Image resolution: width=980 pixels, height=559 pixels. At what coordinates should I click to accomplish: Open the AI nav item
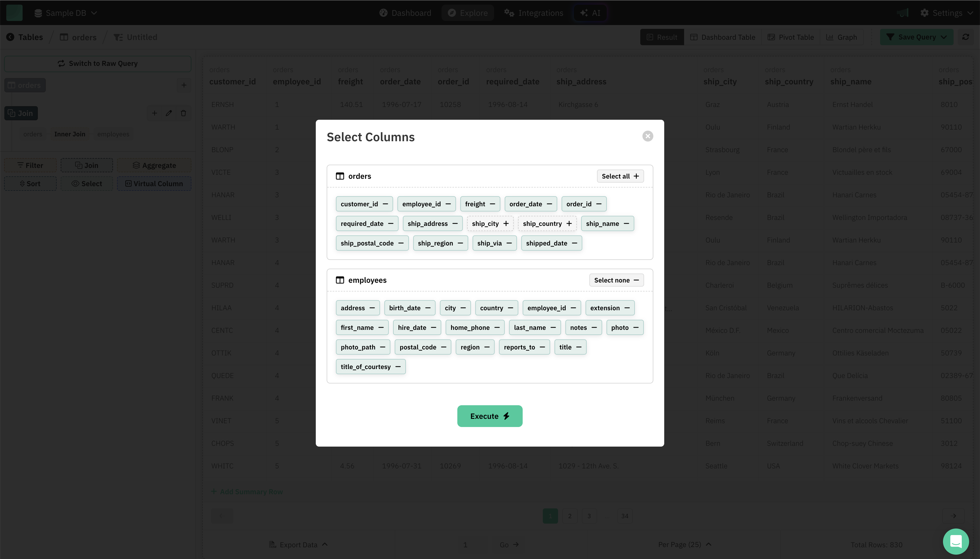click(590, 13)
